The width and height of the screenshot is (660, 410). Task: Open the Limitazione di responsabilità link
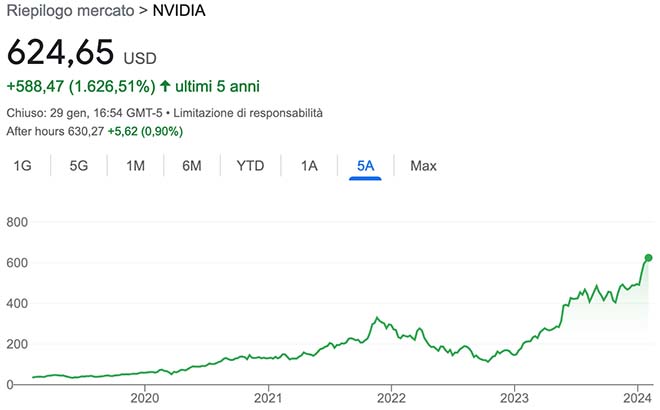247,113
